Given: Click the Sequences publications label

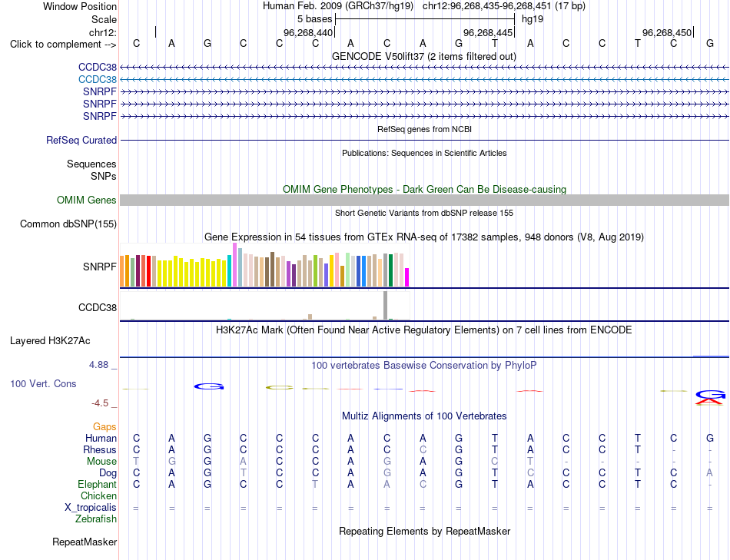Looking at the screenshot, I should (91, 164).
